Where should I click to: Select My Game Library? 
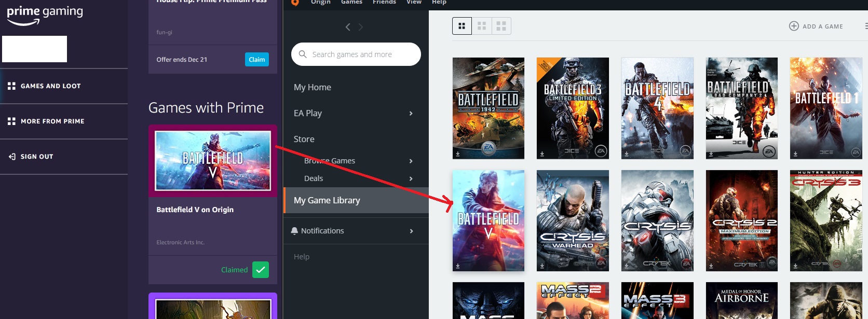point(356,200)
